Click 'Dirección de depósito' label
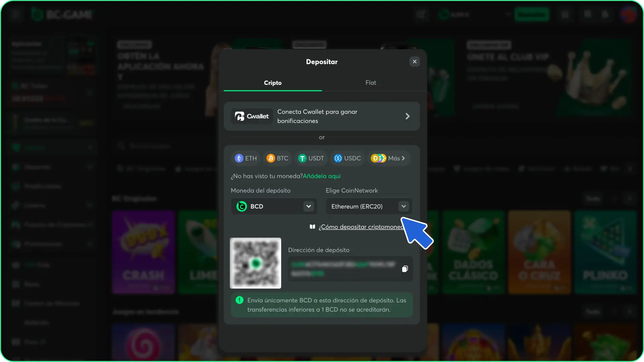 coord(319,250)
